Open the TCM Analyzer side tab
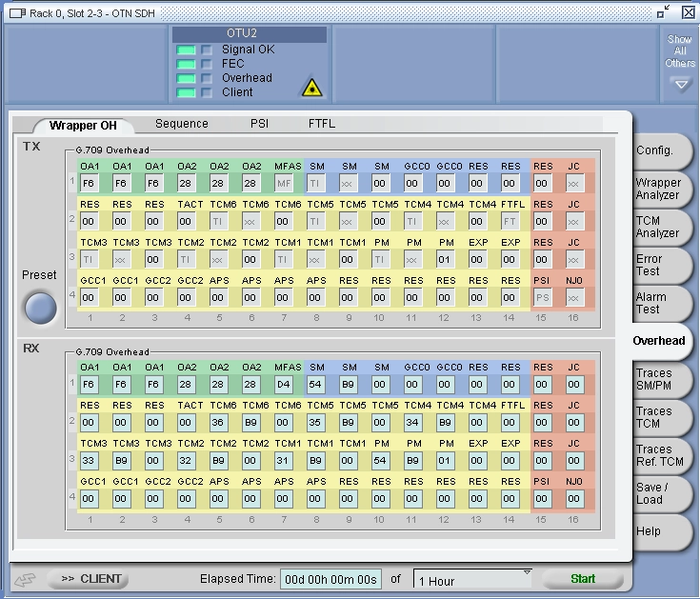 [658, 227]
